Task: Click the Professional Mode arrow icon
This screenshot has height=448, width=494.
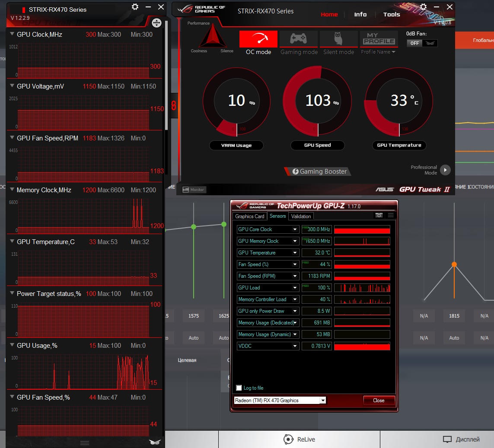Action: pos(445,170)
